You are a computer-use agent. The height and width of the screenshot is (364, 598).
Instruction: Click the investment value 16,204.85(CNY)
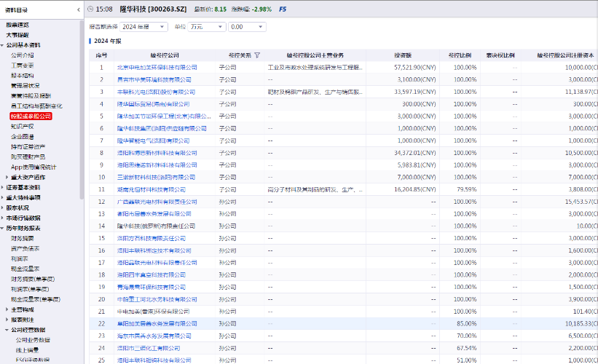[x=415, y=189]
